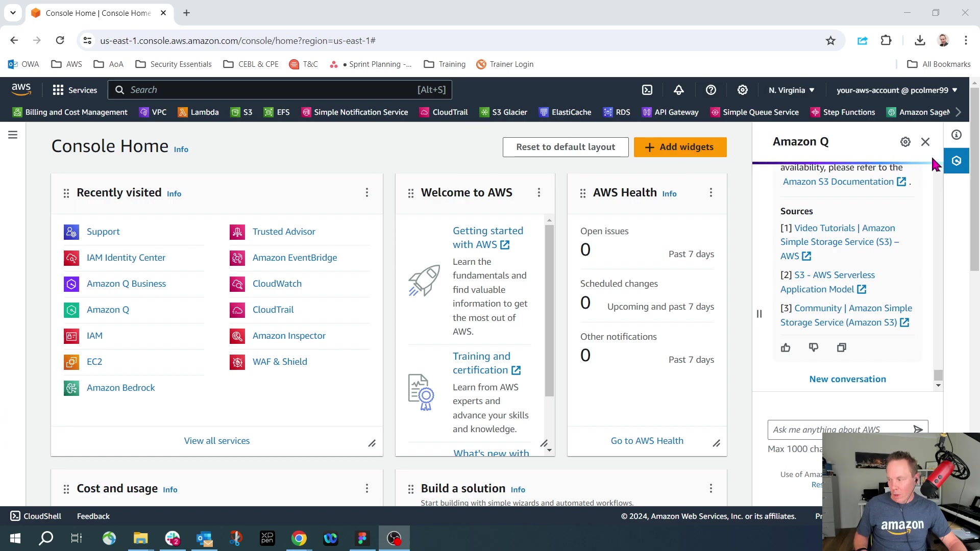Open the API Gateway favorite shortcut

click(670, 112)
